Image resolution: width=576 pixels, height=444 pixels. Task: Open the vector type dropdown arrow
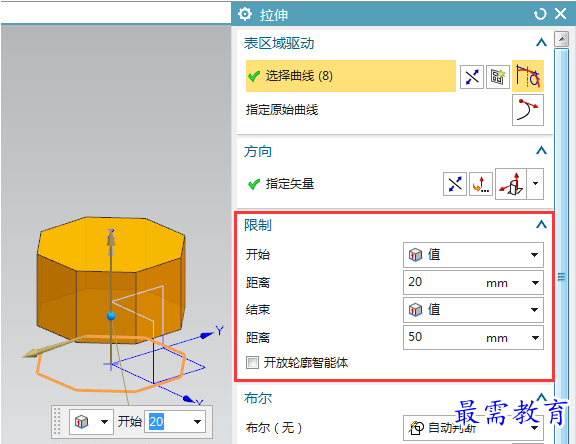(536, 184)
